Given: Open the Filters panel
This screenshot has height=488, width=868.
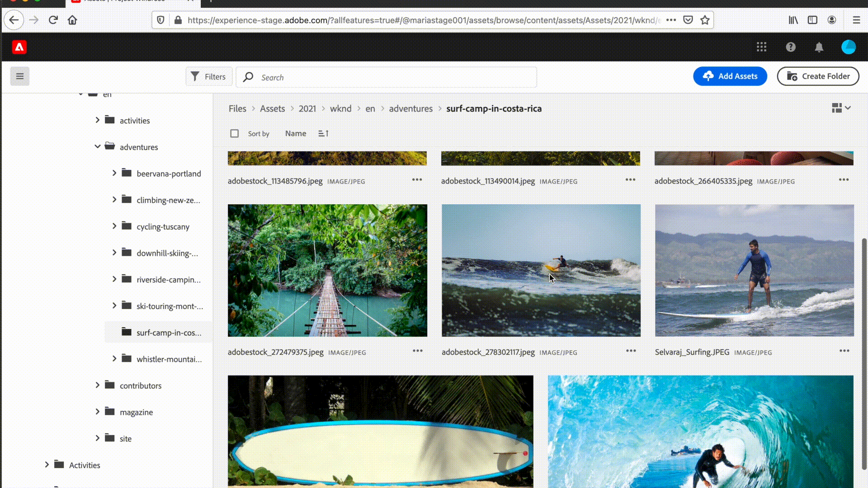Looking at the screenshot, I should [x=208, y=77].
